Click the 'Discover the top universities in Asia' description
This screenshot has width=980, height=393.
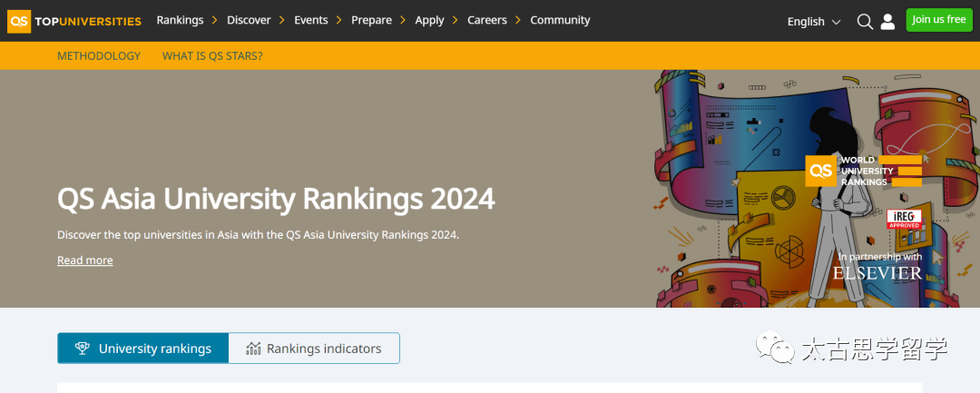tap(258, 236)
